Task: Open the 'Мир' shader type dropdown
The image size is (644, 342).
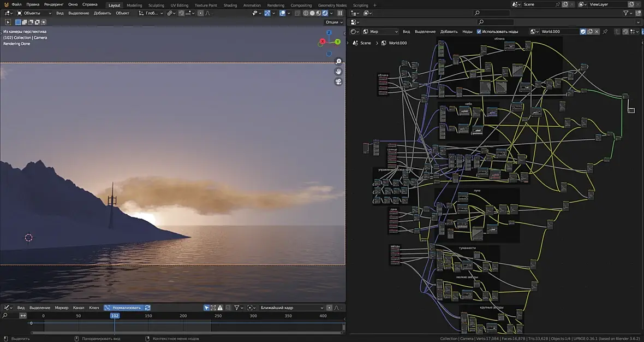Action: pyautogui.click(x=380, y=32)
